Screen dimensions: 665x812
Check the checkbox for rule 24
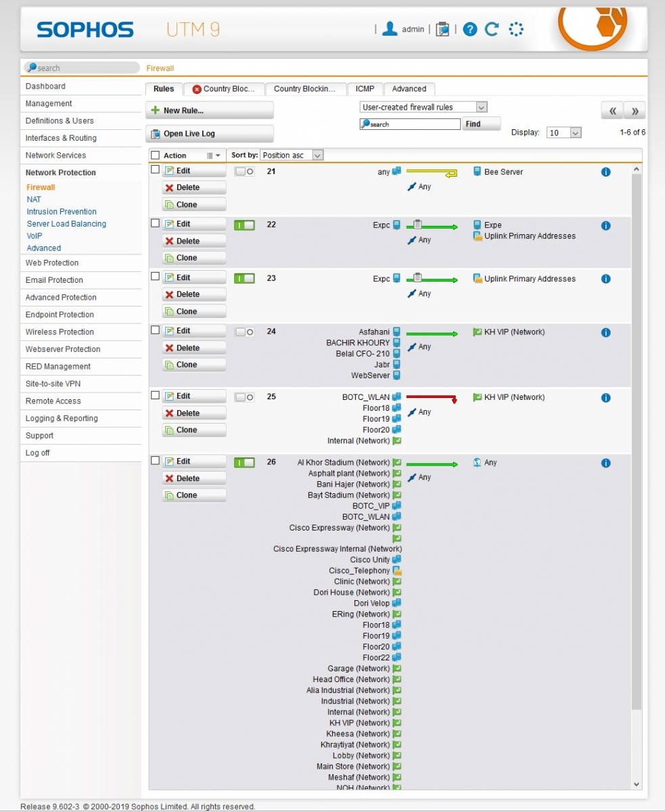155,330
